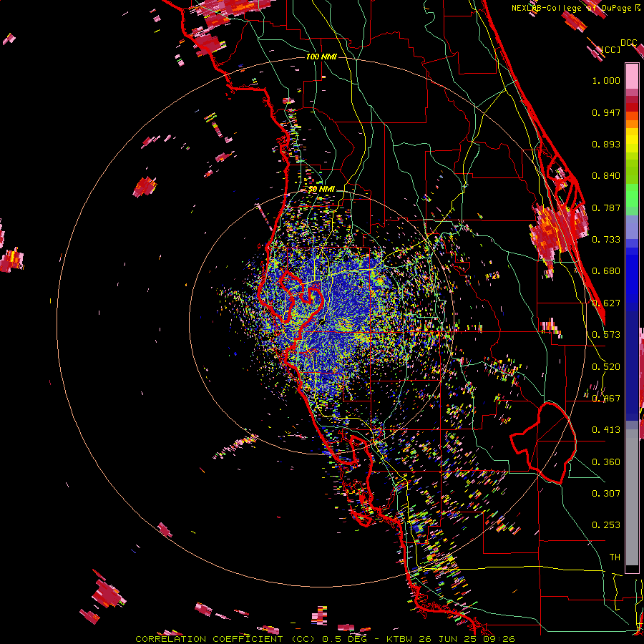
Task: Select the 0.947 color scale value
Action: click(606, 112)
